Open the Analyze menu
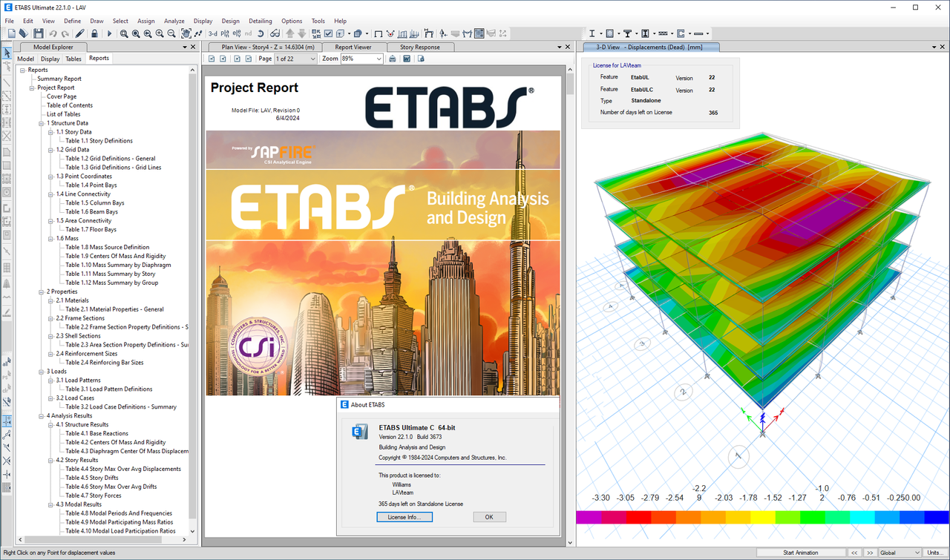Screen dimensions: 950x560 (174, 21)
